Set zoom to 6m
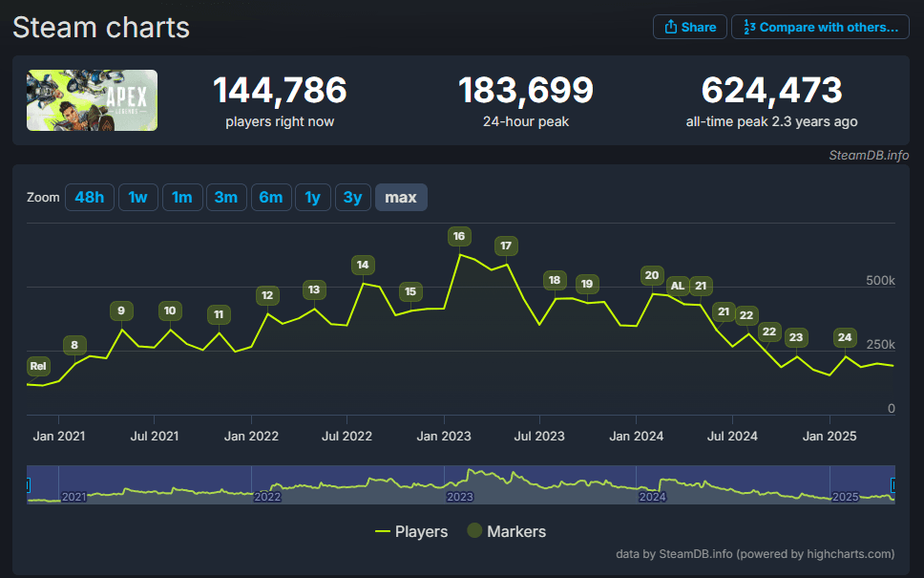 (x=271, y=197)
